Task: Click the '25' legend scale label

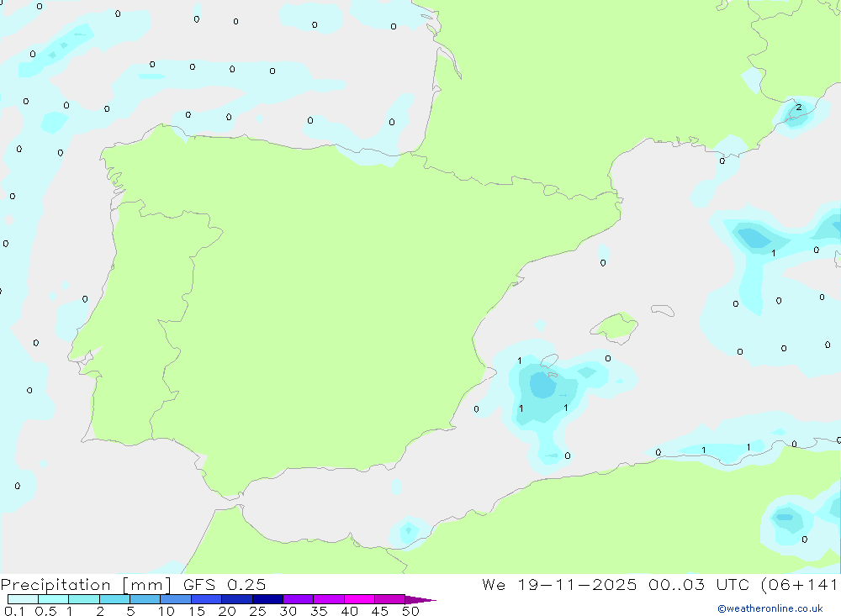Action: point(257,611)
